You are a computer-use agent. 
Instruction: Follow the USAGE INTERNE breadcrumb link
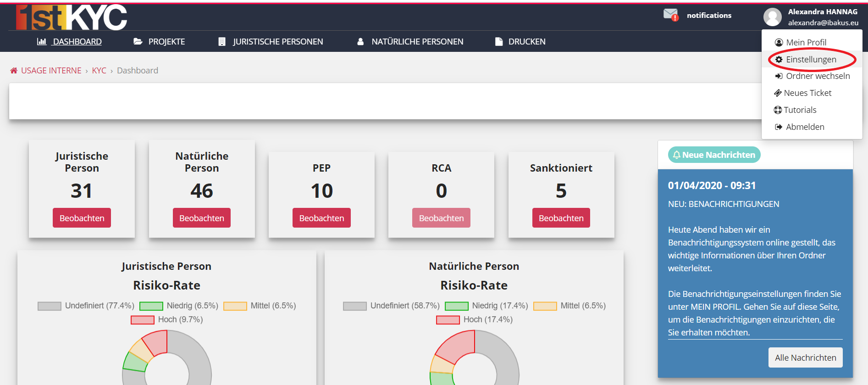[x=51, y=70]
